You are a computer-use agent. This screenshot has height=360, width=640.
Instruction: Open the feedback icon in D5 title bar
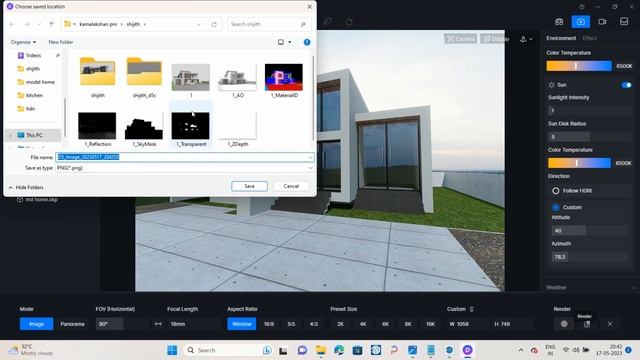(582, 7)
